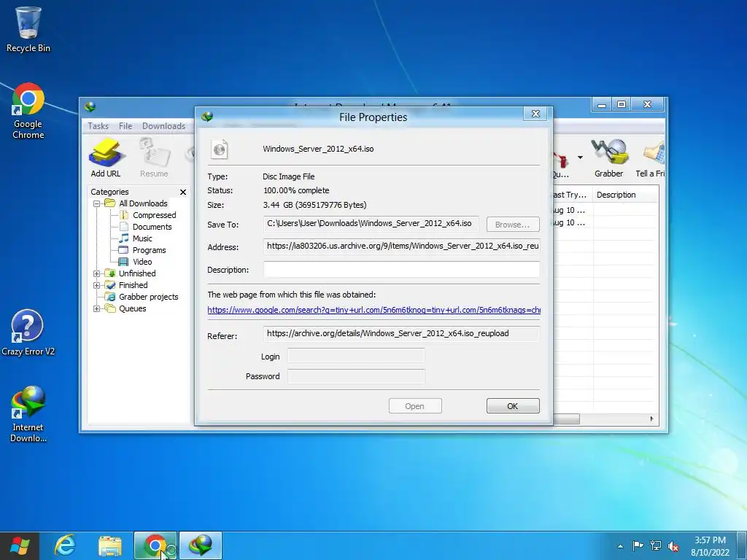Viewport: 747px width, 560px height.
Task: Click the Show desktop strip on the taskbar
Action: tap(742, 545)
